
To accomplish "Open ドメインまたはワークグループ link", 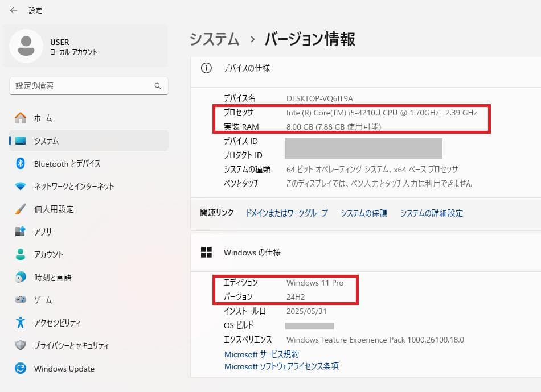I will point(286,213).
